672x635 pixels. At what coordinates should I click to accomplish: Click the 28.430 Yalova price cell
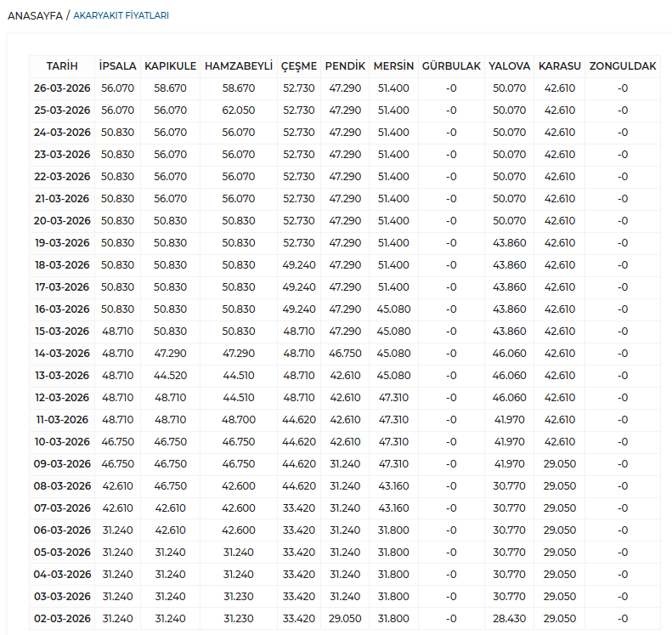tap(510, 619)
